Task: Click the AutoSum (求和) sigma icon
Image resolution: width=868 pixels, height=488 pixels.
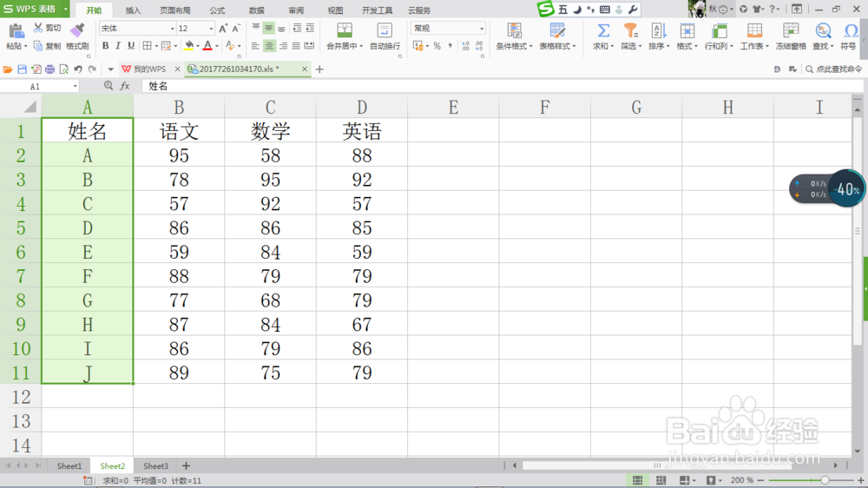Action: click(603, 30)
